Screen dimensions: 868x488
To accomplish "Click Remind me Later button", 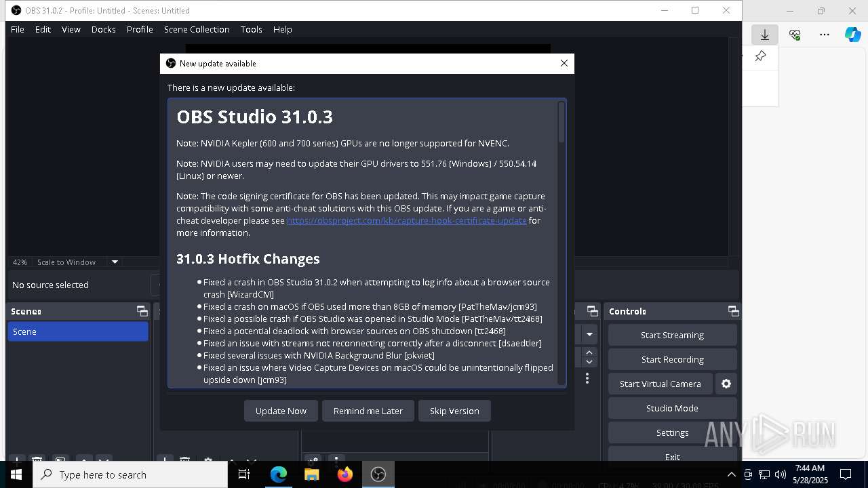I will click(368, 411).
